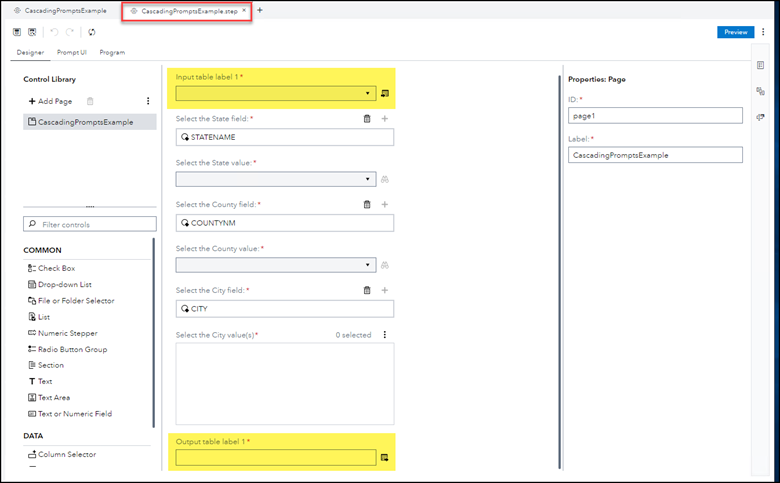Click binoculars icon beside County value
This screenshot has width=780, height=483.
(385, 265)
